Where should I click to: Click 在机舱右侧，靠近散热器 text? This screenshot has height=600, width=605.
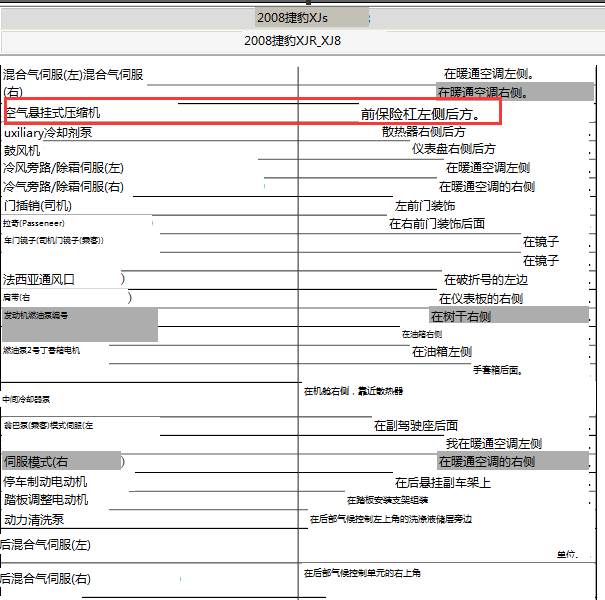click(353, 391)
